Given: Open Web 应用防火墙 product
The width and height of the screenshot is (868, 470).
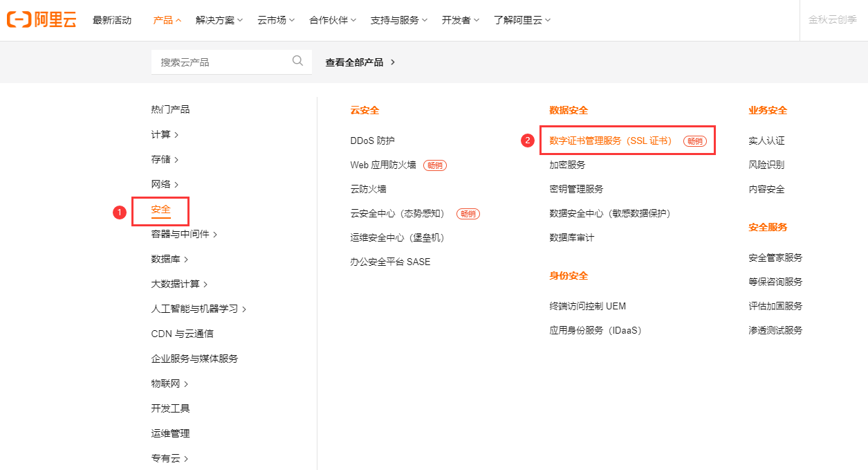Looking at the screenshot, I should 383,165.
